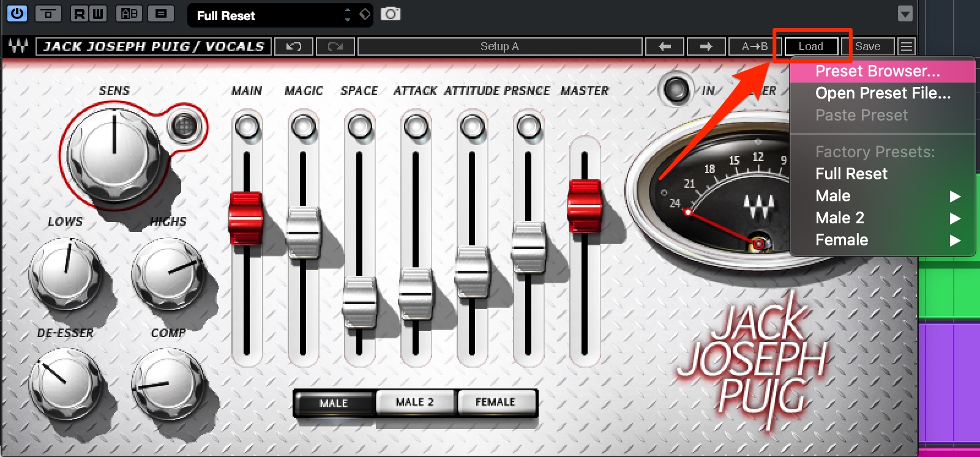Click the Write automation W button
This screenshot has width=980, height=457.
[x=97, y=13]
